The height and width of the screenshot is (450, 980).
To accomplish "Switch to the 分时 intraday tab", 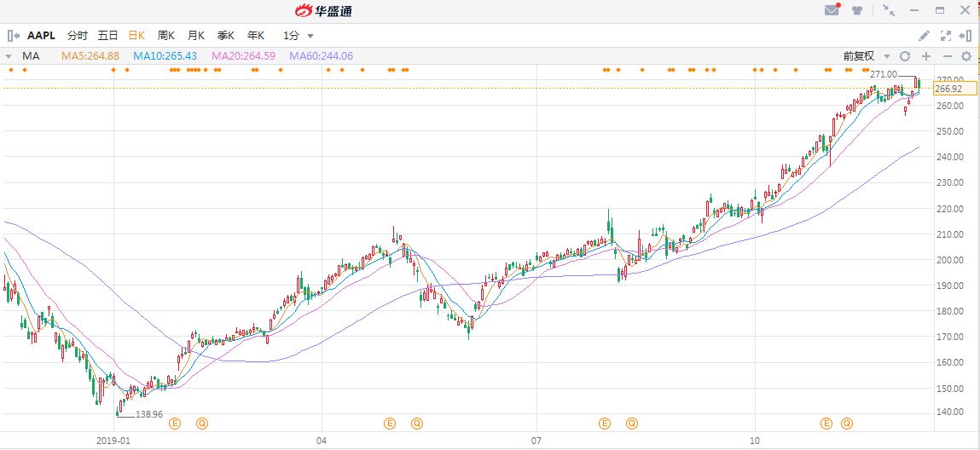I will (x=77, y=36).
